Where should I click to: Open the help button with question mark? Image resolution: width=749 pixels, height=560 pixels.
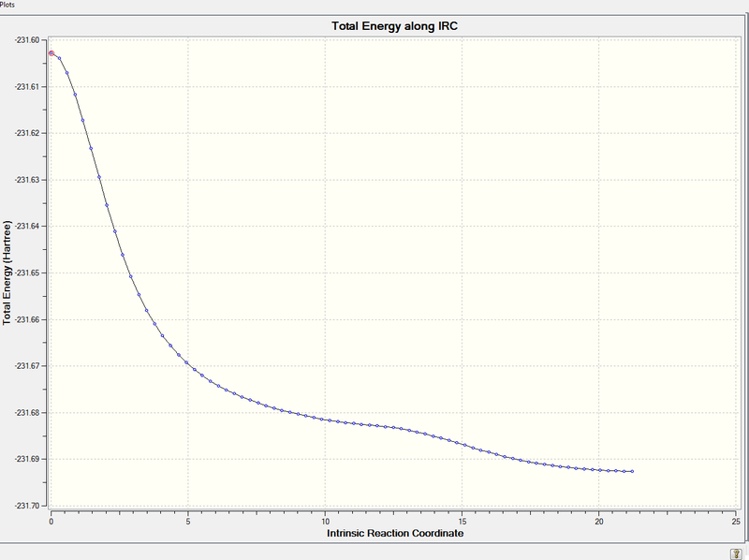(736, 553)
